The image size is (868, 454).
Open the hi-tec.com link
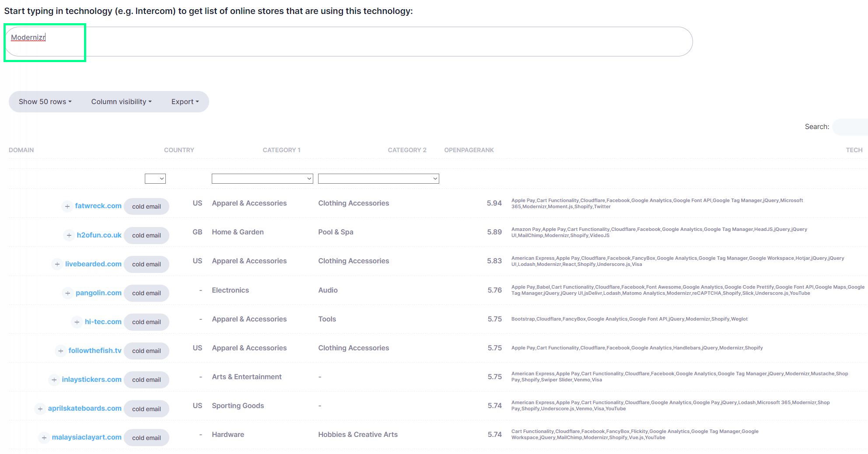click(103, 321)
